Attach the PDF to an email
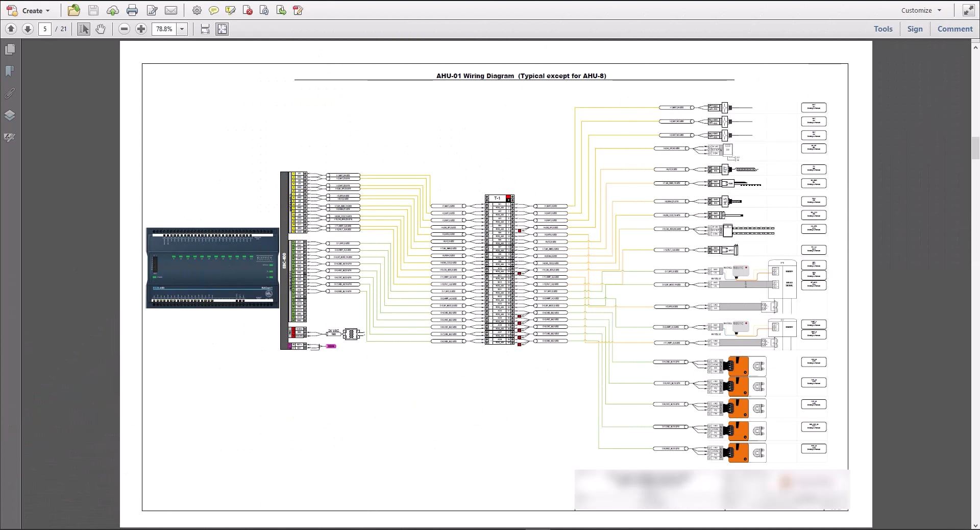This screenshot has height=530, width=980. [171, 10]
